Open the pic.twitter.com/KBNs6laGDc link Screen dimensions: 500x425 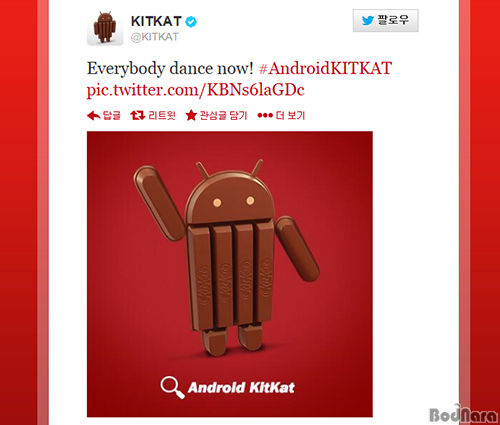(196, 90)
